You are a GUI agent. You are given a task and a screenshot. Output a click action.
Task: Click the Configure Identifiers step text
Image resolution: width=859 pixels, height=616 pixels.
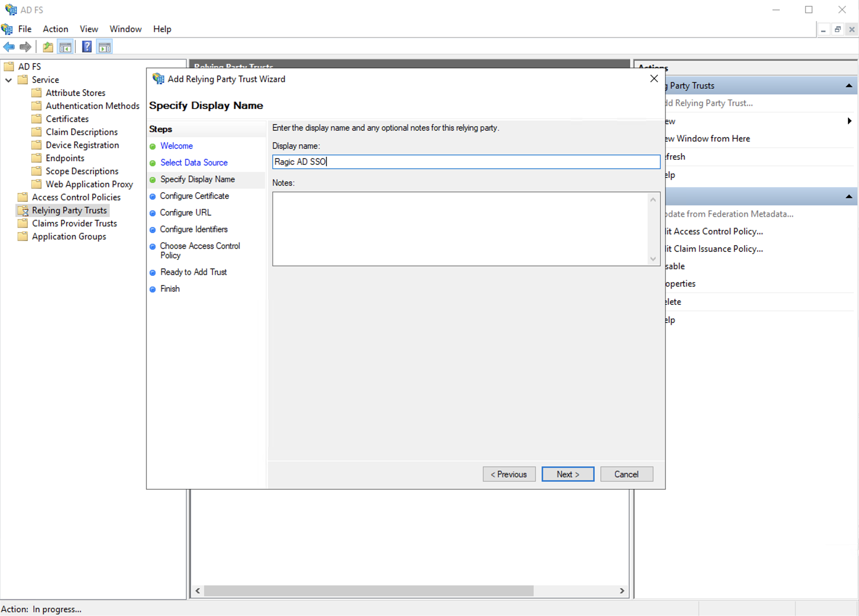point(194,229)
